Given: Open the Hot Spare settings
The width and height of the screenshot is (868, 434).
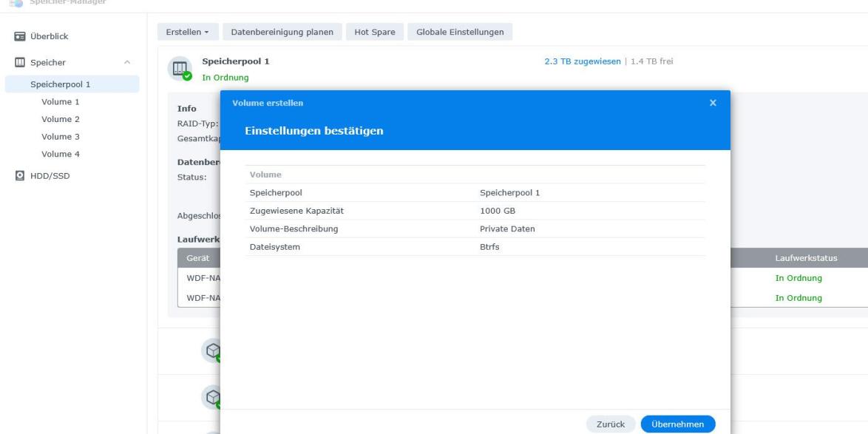Looking at the screenshot, I should [x=375, y=33].
